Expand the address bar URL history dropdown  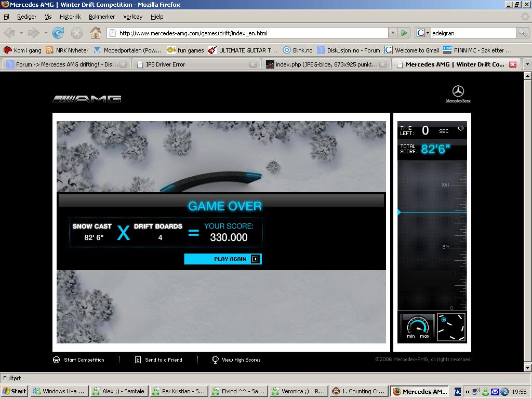pyautogui.click(x=393, y=33)
